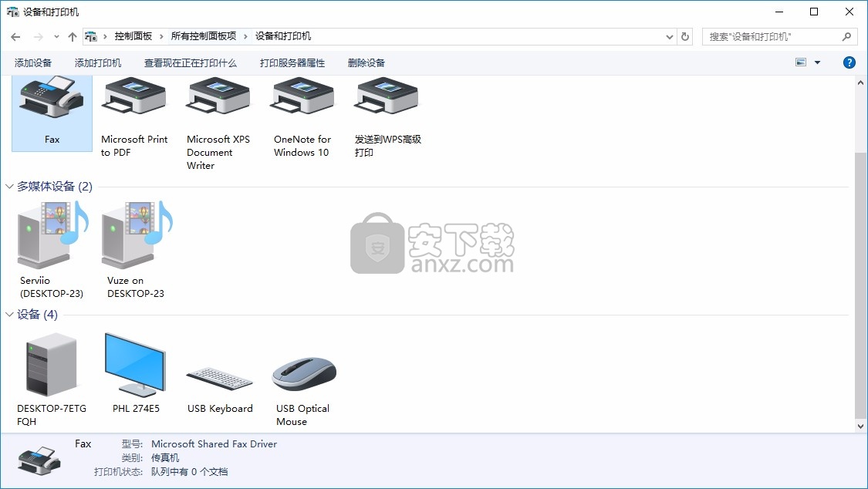Click the vertical scrollbar thumb
Image resolution: width=868 pixels, height=489 pixels.
pos(860,285)
